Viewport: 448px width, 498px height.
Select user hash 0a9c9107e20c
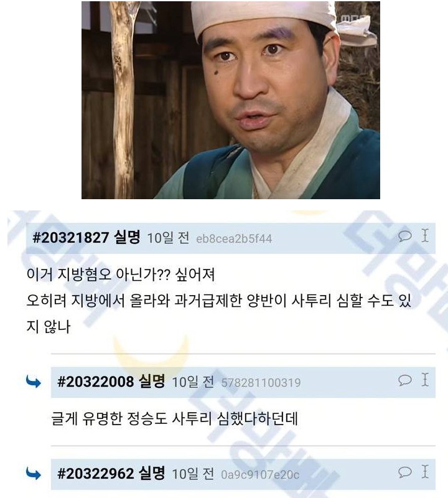pos(260,475)
